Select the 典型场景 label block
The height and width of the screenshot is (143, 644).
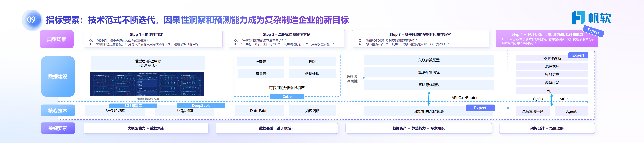[x=57, y=39]
